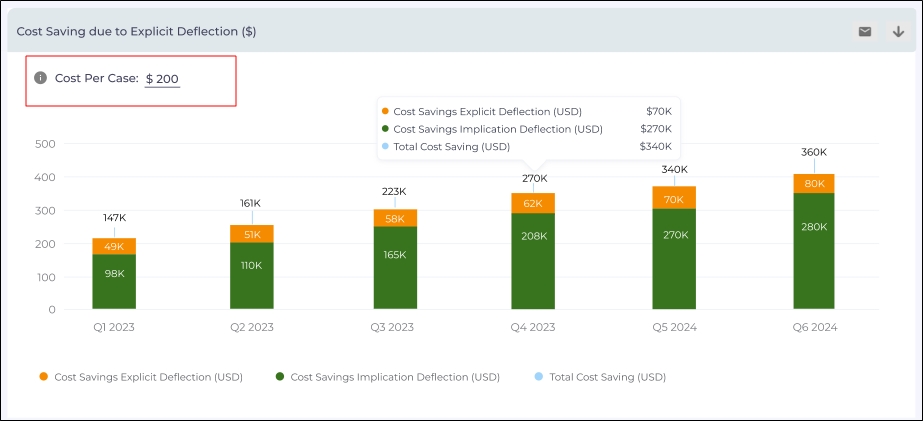Image resolution: width=923 pixels, height=421 pixels.
Task: Click the orange 70K segment in Q5 2024
Action: coord(674,198)
